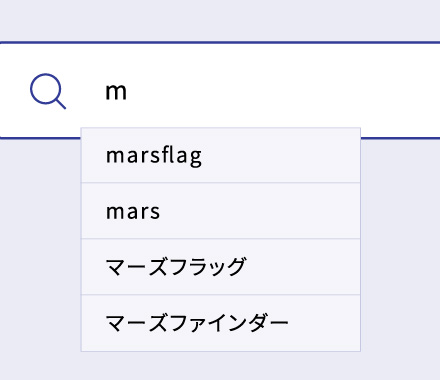Tap the Japanese text マーズフラッグ
The height and width of the screenshot is (380, 440).
[175, 267]
